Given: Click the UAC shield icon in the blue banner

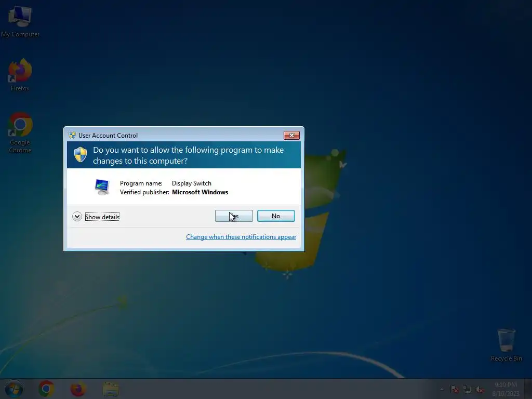Looking at the screenshot, I should coord(81,155).
